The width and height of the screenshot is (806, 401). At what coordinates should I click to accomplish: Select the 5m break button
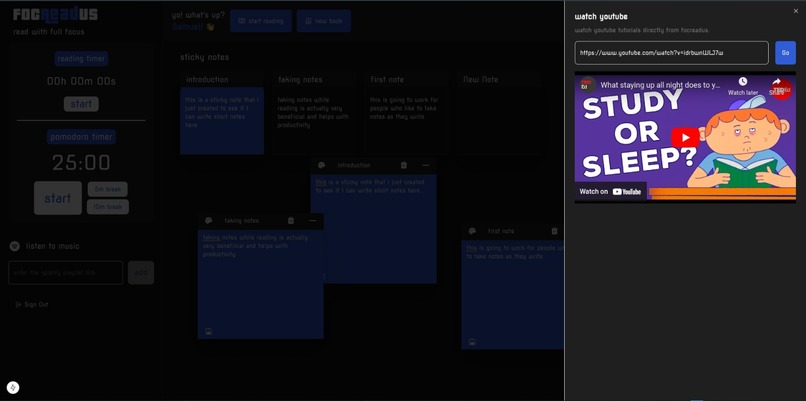(x=107, y=189)
